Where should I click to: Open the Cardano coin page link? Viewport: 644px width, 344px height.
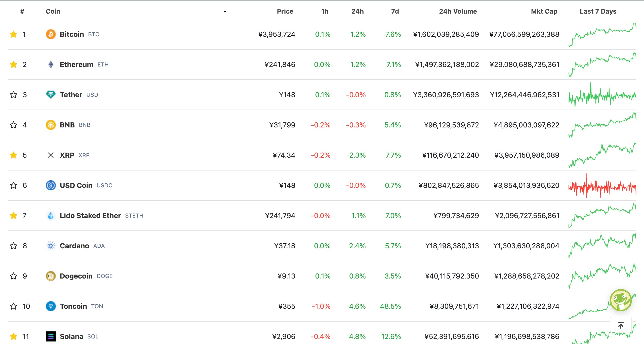74,246
